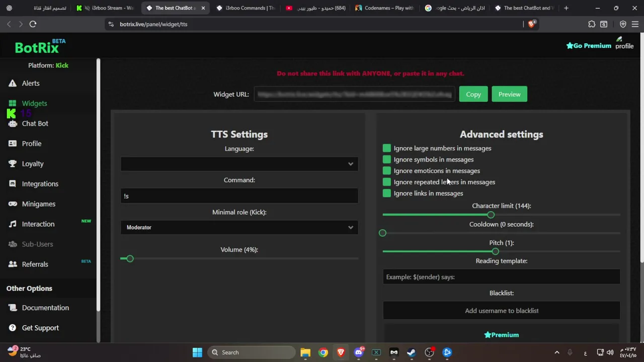
Task: Close the active BotRix tab
Action: click(x=203, y=8)
